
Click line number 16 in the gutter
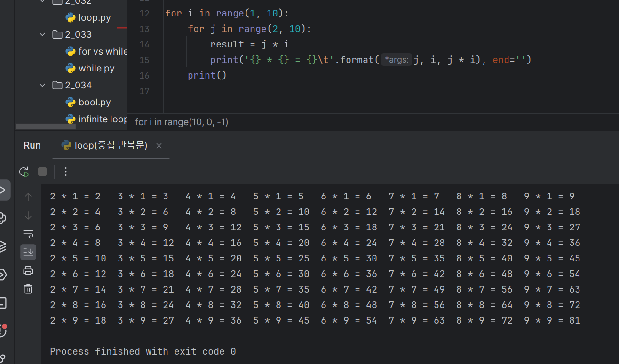[144, 75]
